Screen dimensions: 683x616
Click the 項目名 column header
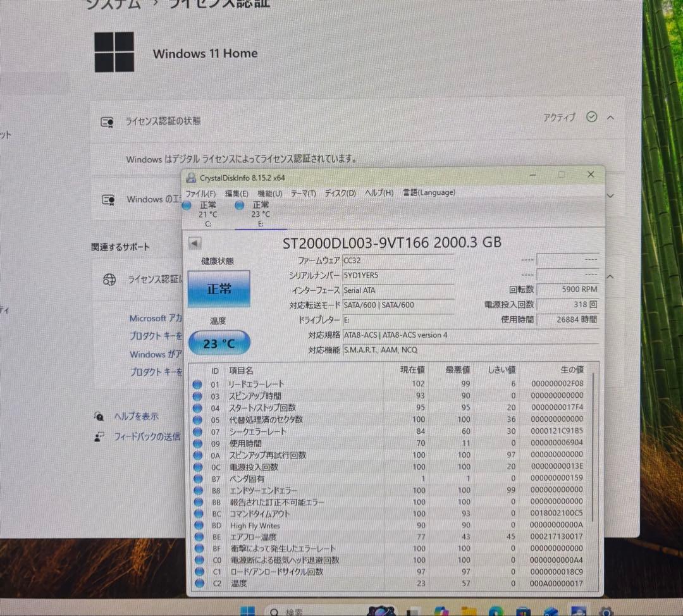point(241,371)
